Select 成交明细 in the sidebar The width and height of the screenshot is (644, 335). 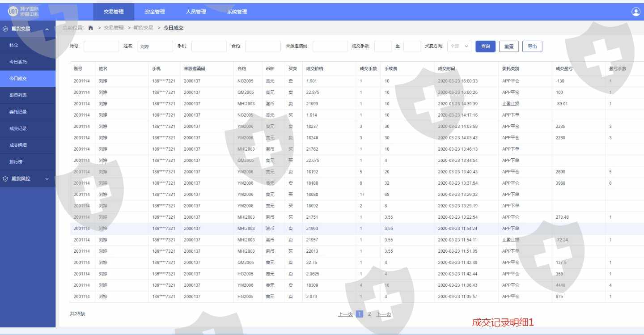(x=18, y=145)
